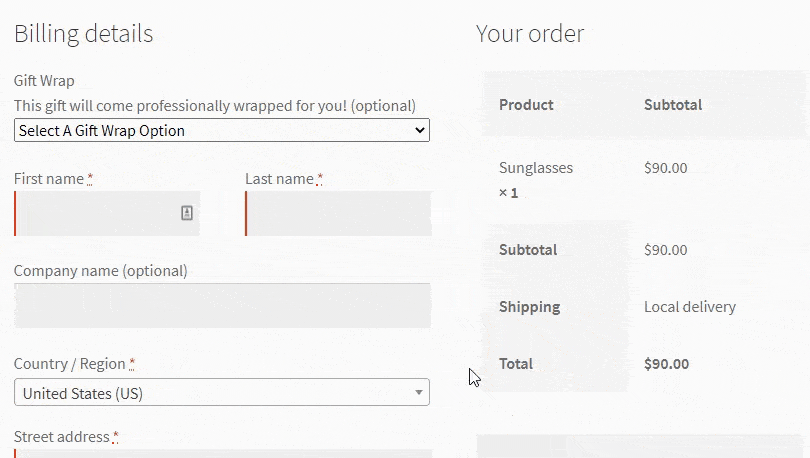Click the Country / Region dropdown arrow
This screenshot has height=458, width=810.
click(x=419, y=393)
